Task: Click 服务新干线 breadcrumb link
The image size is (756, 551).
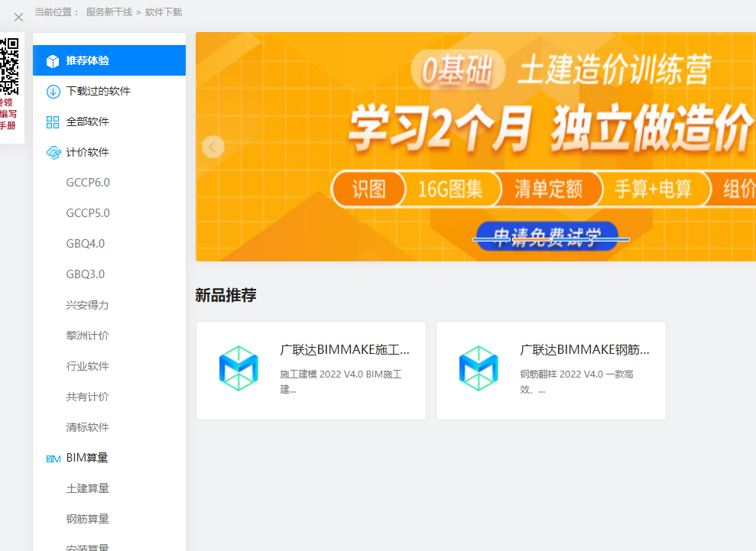Action: tap(109, 12)
